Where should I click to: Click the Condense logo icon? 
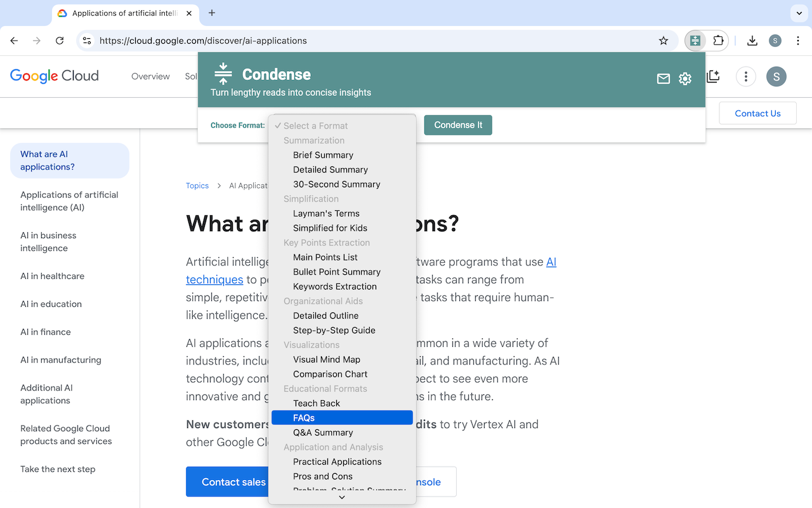pos(223,74)
